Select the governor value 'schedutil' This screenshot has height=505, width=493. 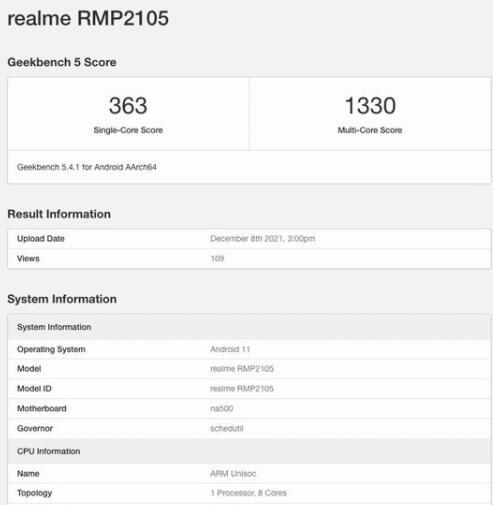point(227,428)
